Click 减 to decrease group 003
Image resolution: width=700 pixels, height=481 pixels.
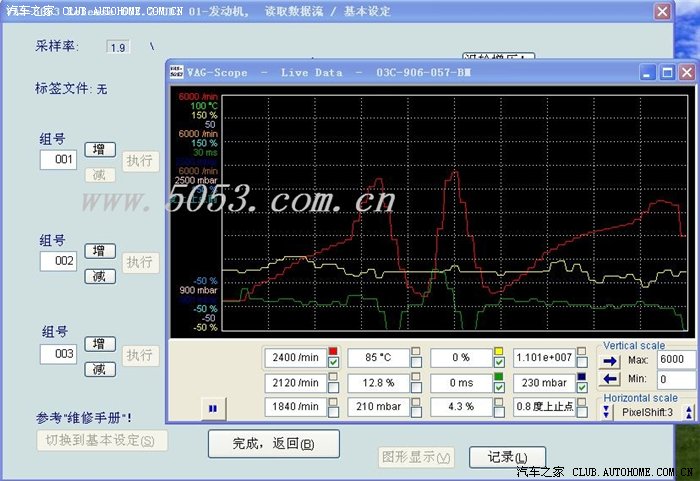[x=100, y=369]
